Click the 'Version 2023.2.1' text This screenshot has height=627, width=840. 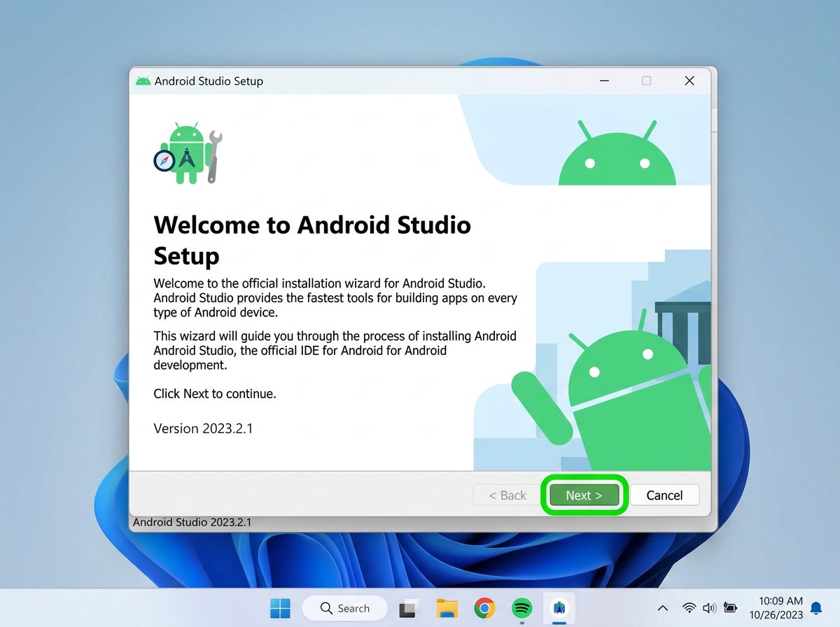[x=203, y=428]
